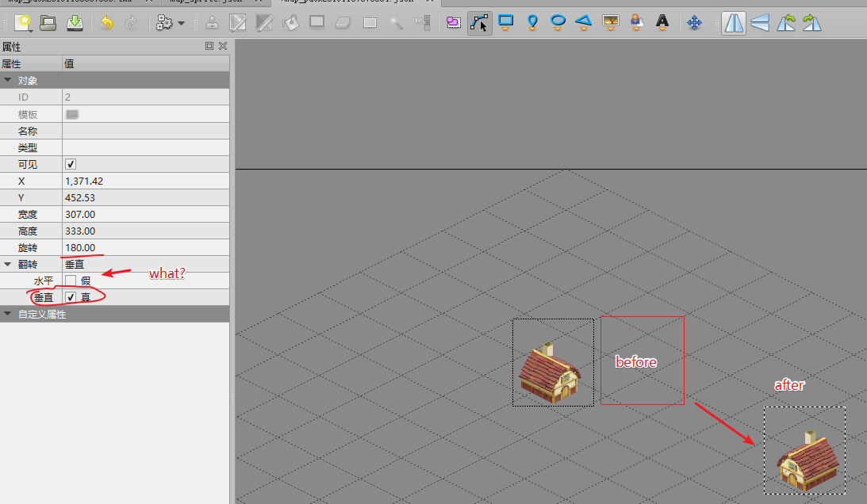Select the Insert Polygon tool
Viewport: 867px width, 504px height.
(584, 23)
